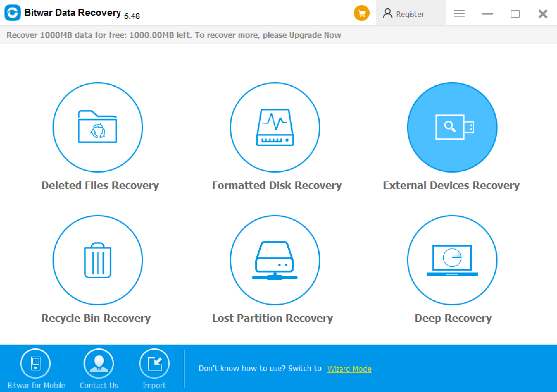Screen dimensions: 557x392
Task: Click the Import icon
Action: (x=154, y=364)
